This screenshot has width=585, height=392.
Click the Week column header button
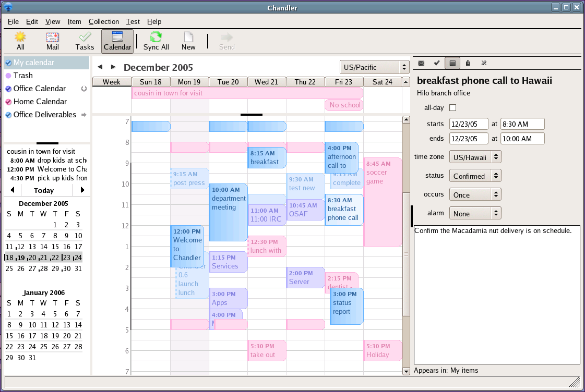[x=112, y=82]
